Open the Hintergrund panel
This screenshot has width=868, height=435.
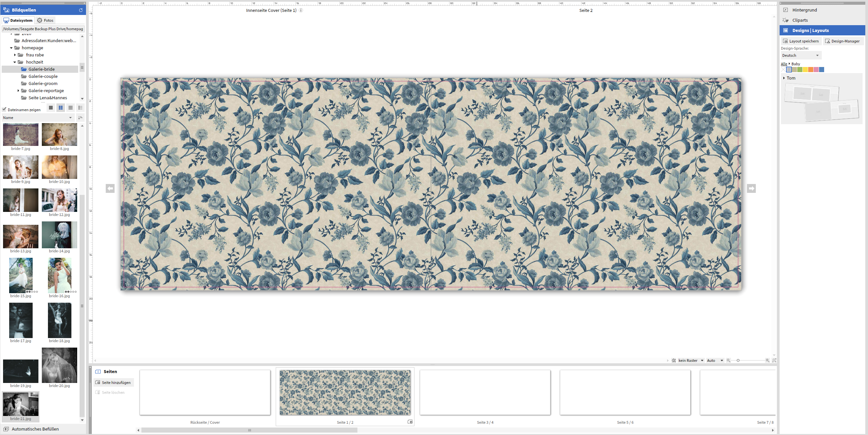pyautogui.click(x=804, y=10)
